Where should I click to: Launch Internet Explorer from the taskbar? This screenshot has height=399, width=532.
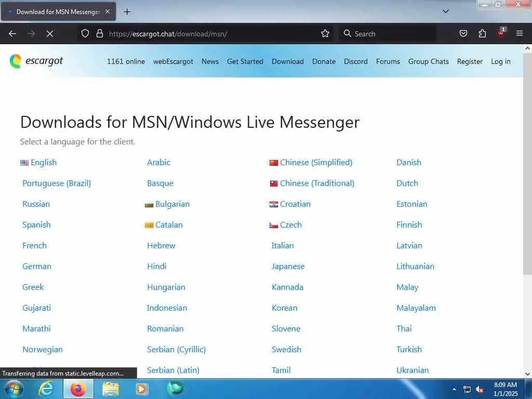[x=46, y=389]
